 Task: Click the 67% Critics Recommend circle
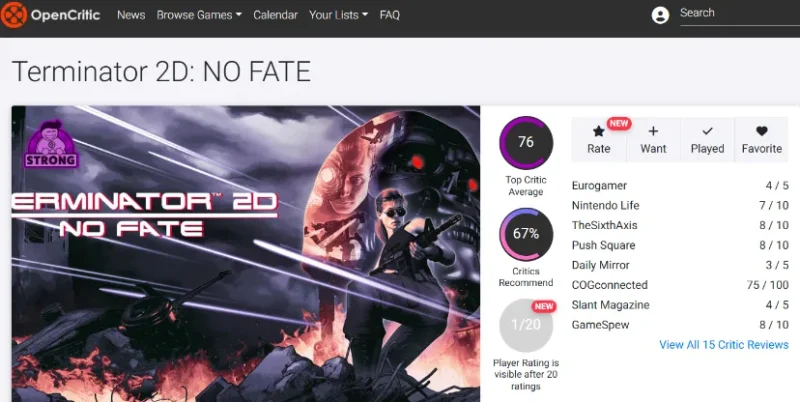point(526,234)
